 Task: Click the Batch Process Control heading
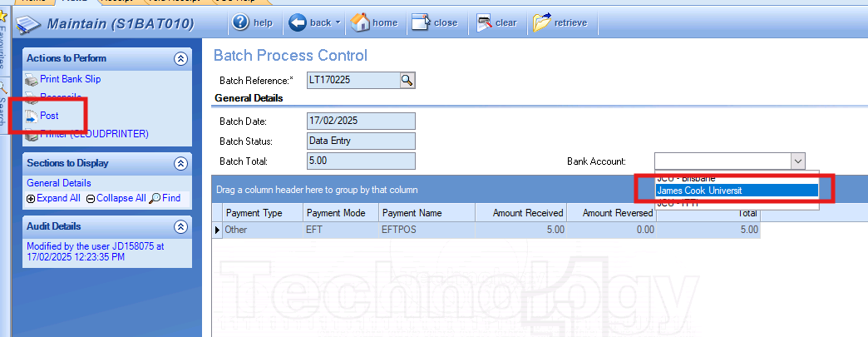[x=290, y=56]
